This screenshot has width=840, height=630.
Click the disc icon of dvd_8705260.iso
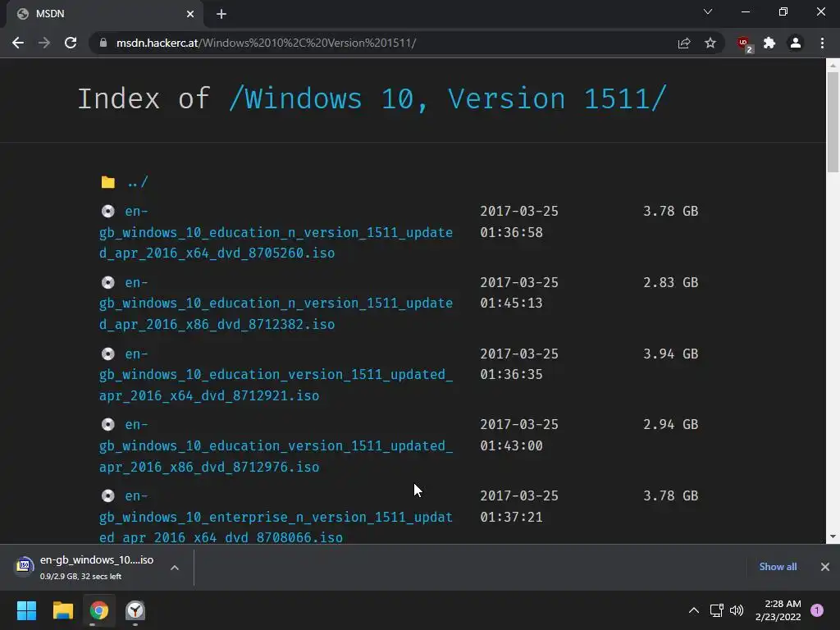tap(108, 211)
